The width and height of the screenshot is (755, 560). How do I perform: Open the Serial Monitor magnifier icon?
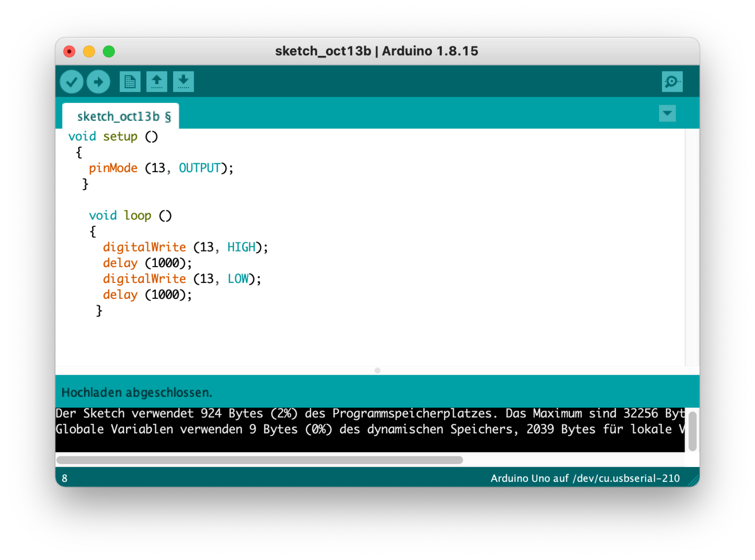coord(672,82)
